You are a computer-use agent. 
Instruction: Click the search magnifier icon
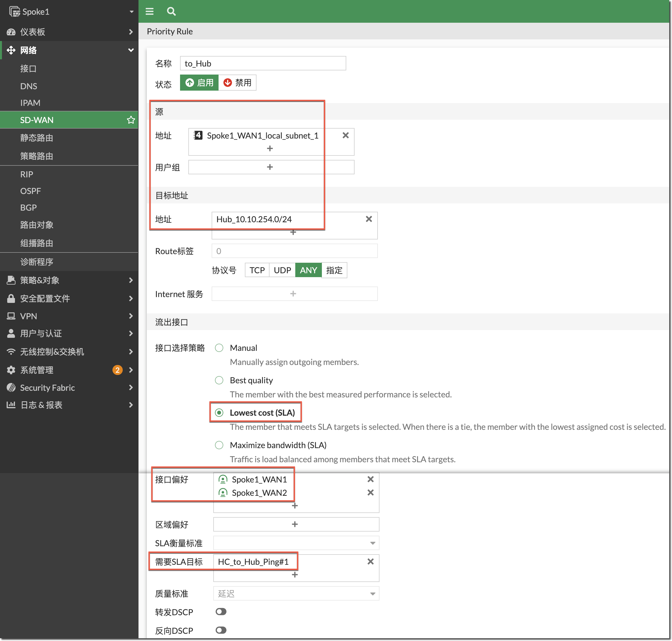pos(171,12)
